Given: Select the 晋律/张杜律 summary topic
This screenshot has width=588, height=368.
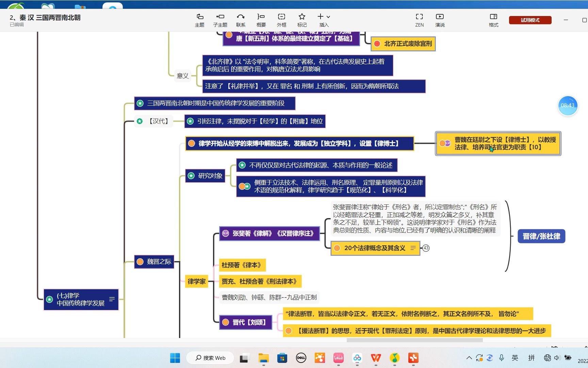Looking at the screenshot, I should [x=541, y=236].
